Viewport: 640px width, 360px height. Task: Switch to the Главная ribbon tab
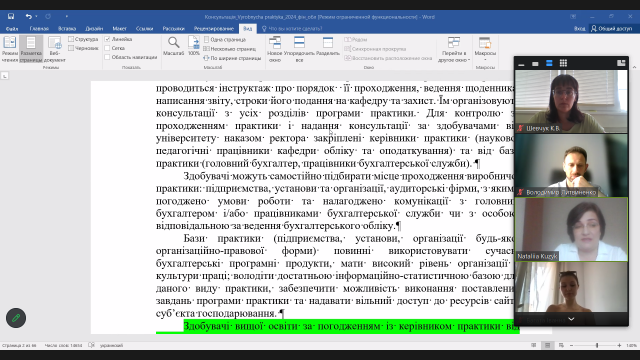(x=39, y=29)
